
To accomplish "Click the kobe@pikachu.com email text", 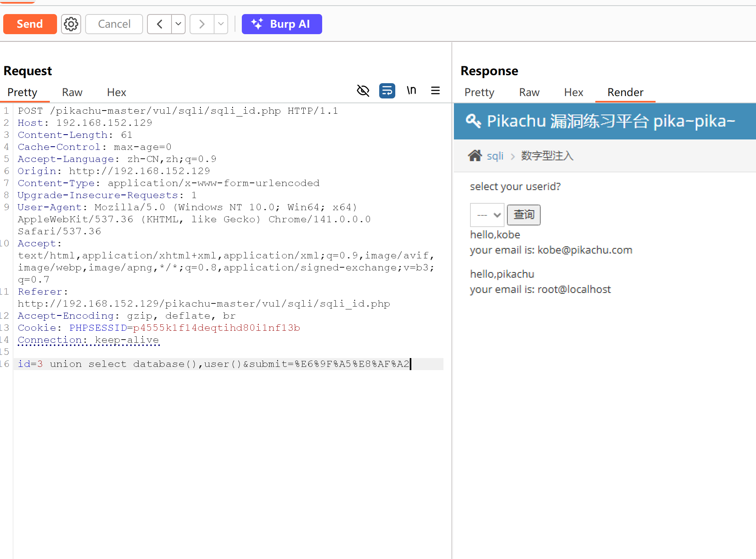I will click(585, 250).
